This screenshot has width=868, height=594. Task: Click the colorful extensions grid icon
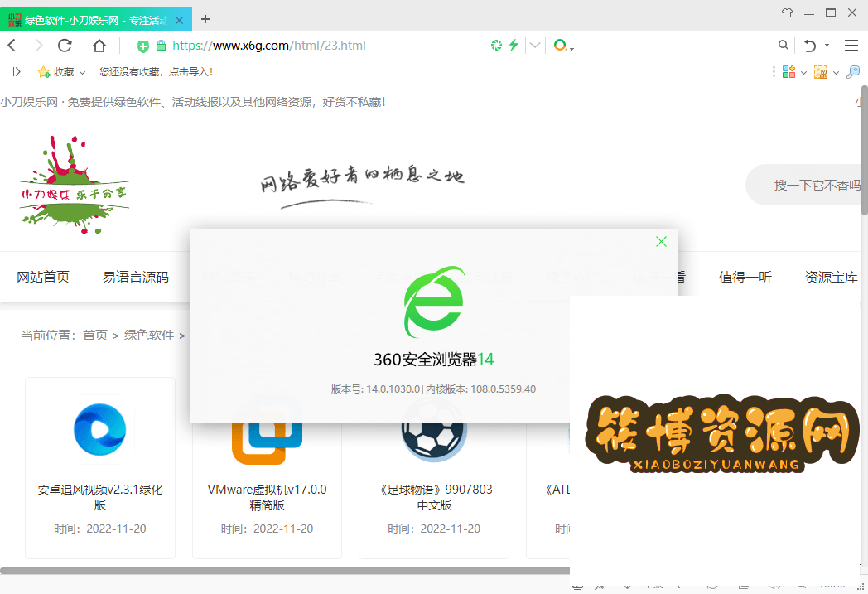788,71
